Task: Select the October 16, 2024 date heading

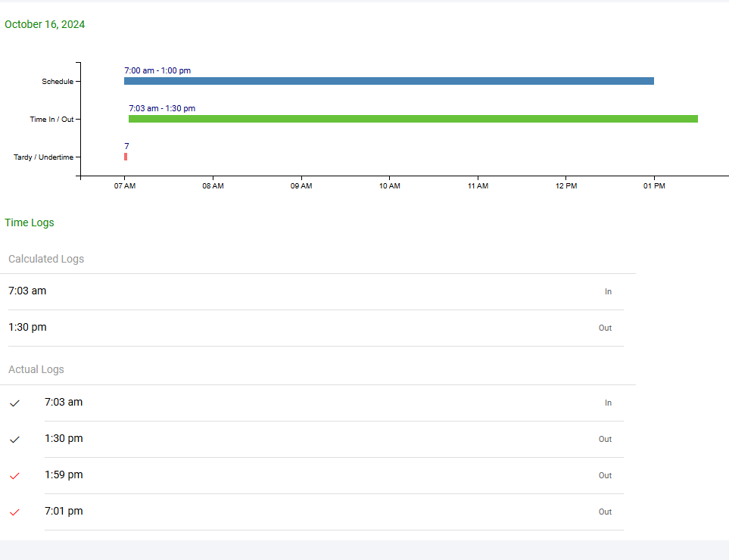Action: (x=45, y=24)
